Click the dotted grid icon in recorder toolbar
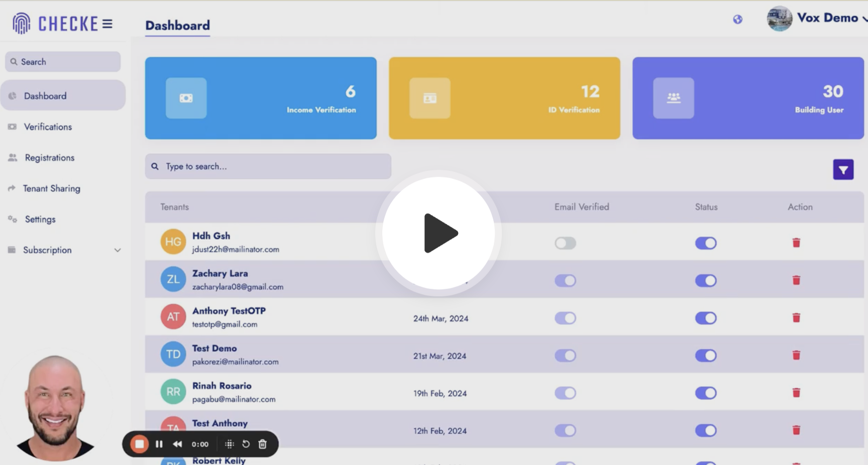 [230, 444]
